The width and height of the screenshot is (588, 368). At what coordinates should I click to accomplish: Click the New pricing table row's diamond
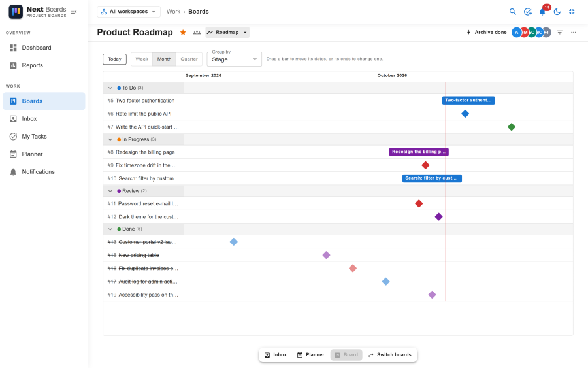pyautogui.click(x=326, y=255)
